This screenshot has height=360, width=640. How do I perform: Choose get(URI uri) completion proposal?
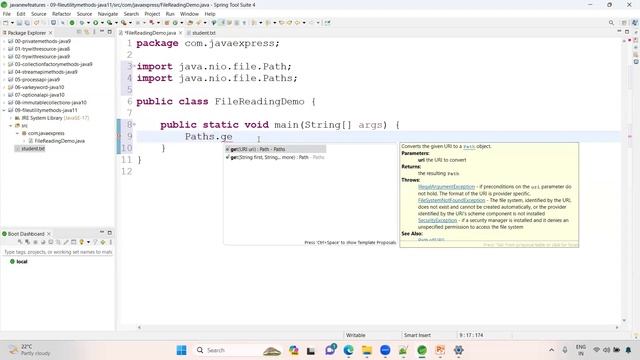(x=275, y=149)
